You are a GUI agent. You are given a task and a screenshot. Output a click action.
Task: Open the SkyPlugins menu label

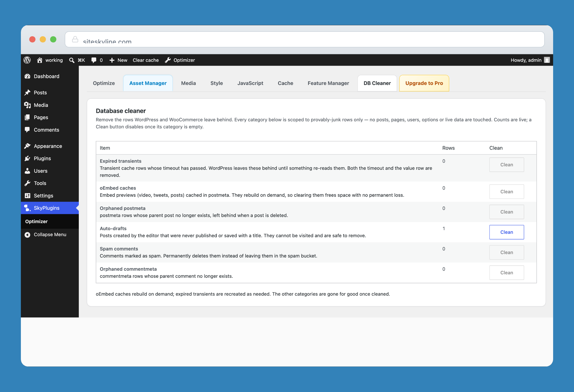(47, 208)
